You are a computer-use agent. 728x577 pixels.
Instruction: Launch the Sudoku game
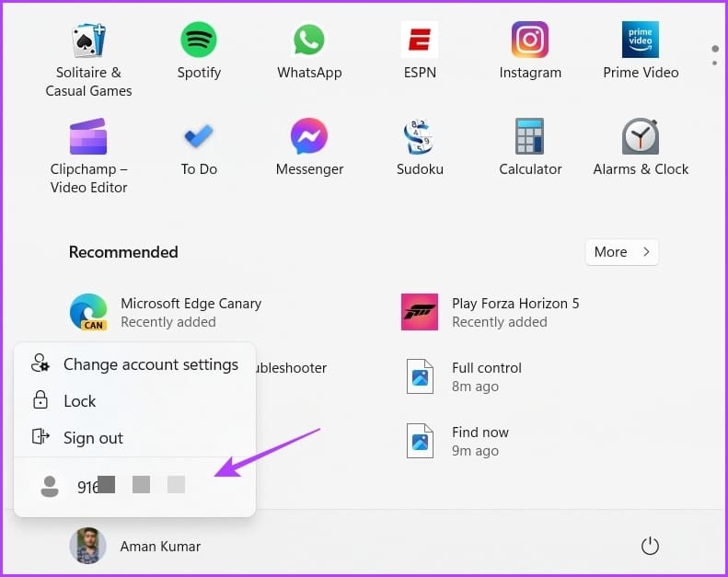(420, 147)
